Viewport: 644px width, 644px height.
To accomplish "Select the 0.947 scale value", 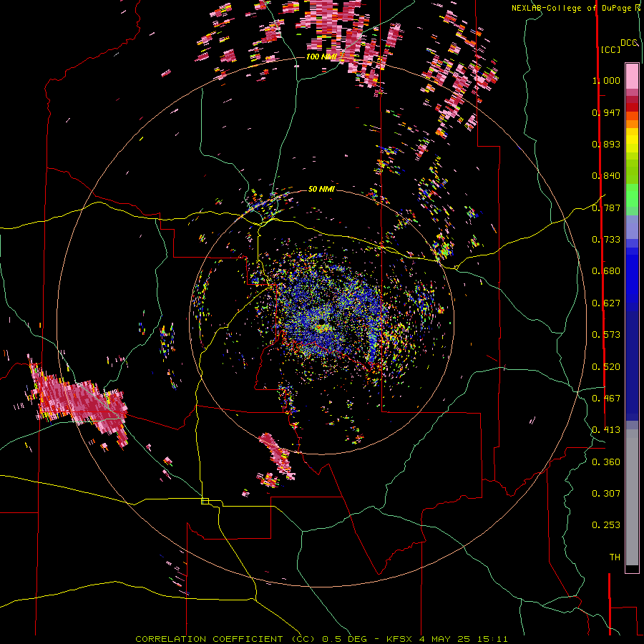I will tap(606, 112).
